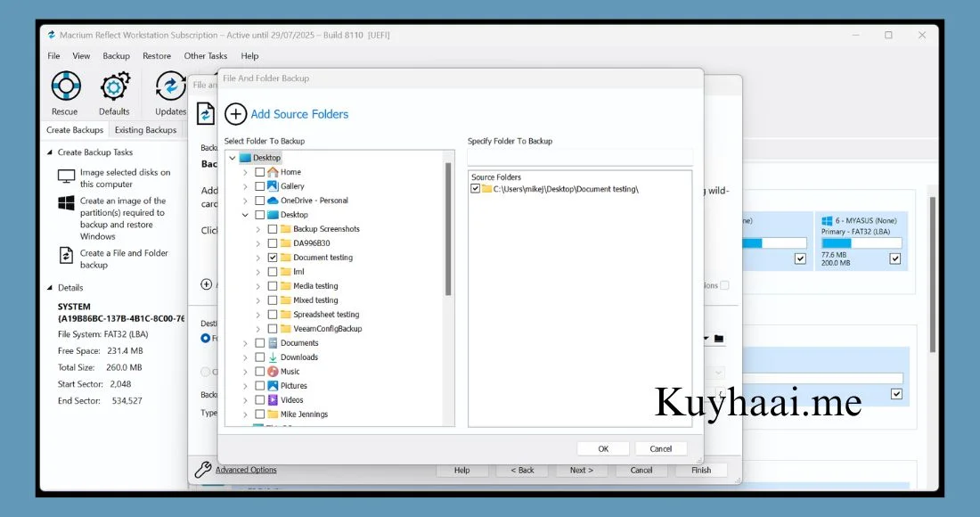The image size is (980, 517).
Task: Click the Home folder icon in tree
Action: click(273, 172)
